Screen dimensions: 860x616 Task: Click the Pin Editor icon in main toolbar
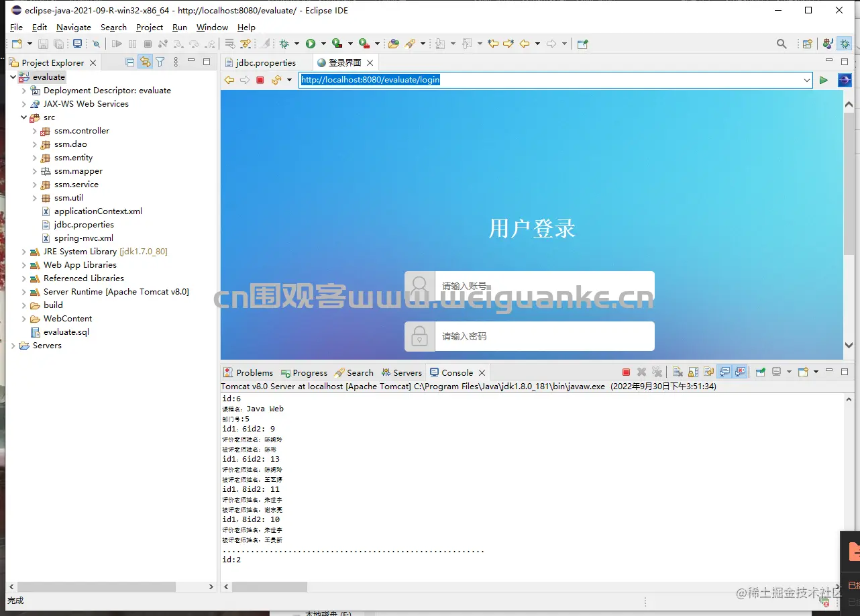pos(582,44)
